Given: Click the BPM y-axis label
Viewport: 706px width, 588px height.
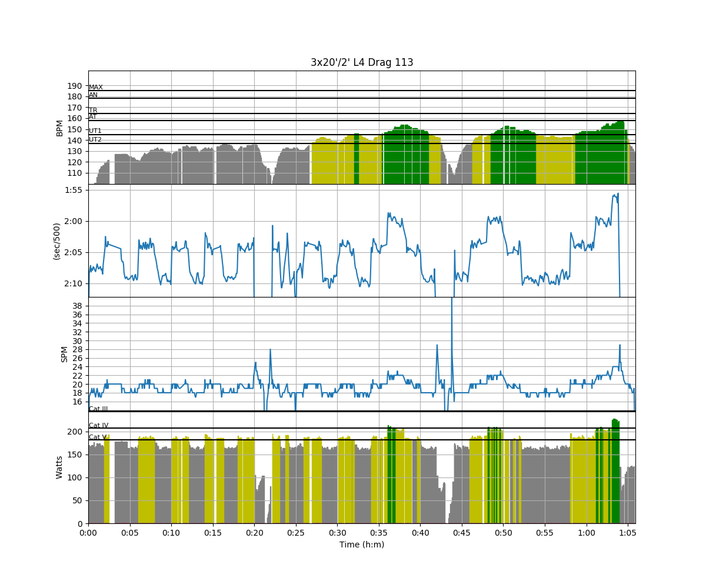Looking at the screenshot, I should [59, 128].
